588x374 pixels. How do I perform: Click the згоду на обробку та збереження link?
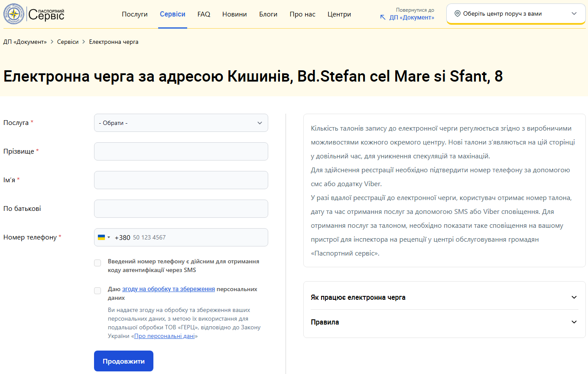tap(168, 288)
